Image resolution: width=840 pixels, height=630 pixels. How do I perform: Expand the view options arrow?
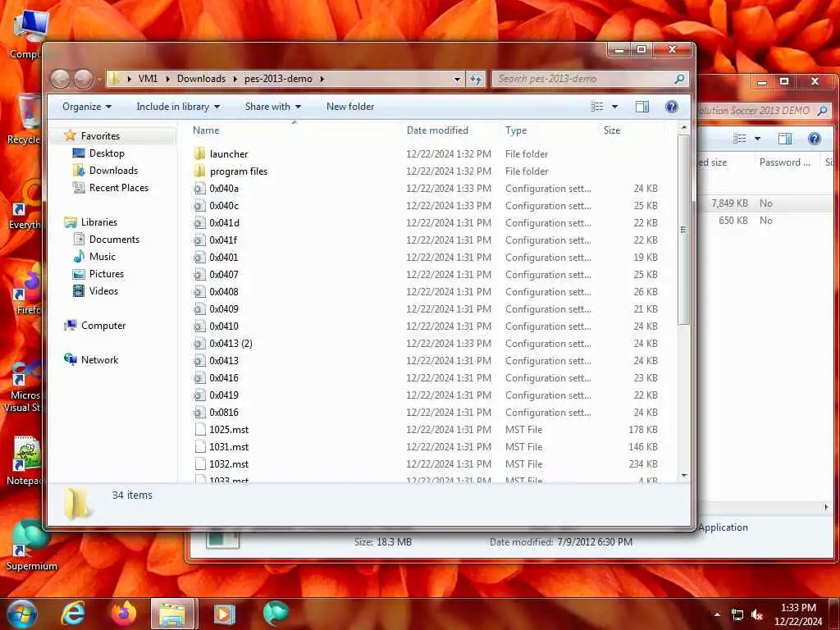(614, 107)
